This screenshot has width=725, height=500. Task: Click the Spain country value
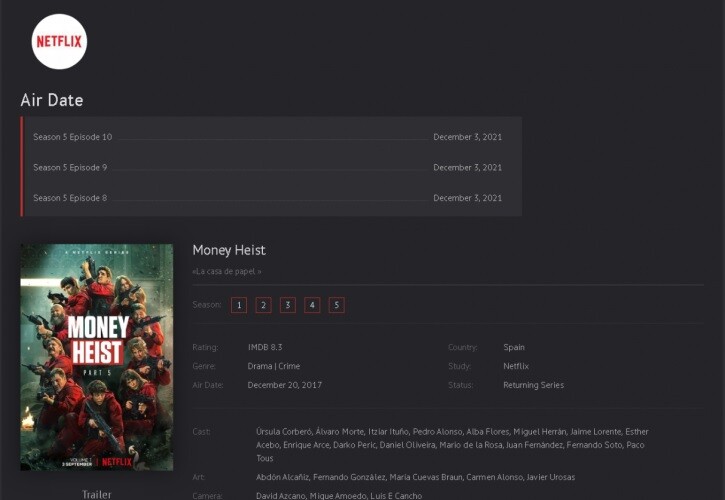(x=514, y=347)
